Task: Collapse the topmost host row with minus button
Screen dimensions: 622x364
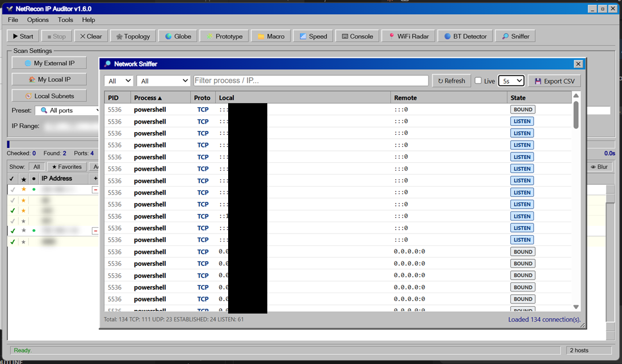Action: (95, 190)
